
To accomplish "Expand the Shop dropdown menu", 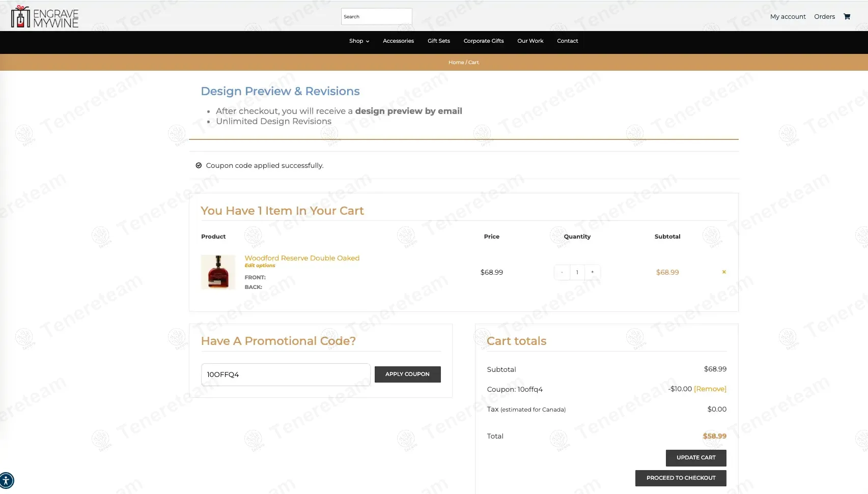I will (x=359, y=41).
